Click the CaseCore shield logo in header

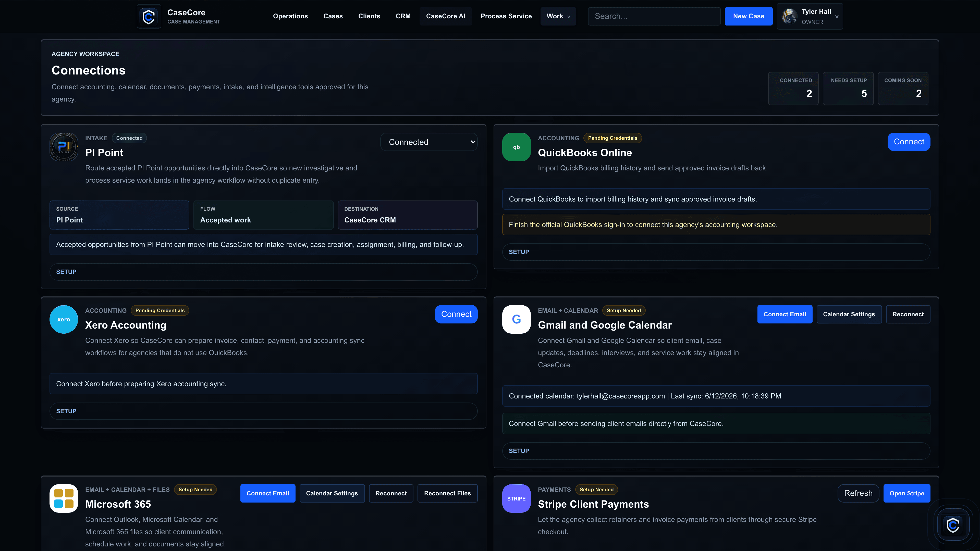(x=149, y=16)
